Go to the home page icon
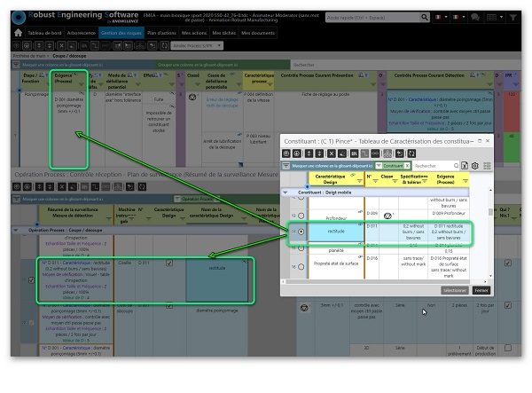The image size is (532, 393). [19, 33]
